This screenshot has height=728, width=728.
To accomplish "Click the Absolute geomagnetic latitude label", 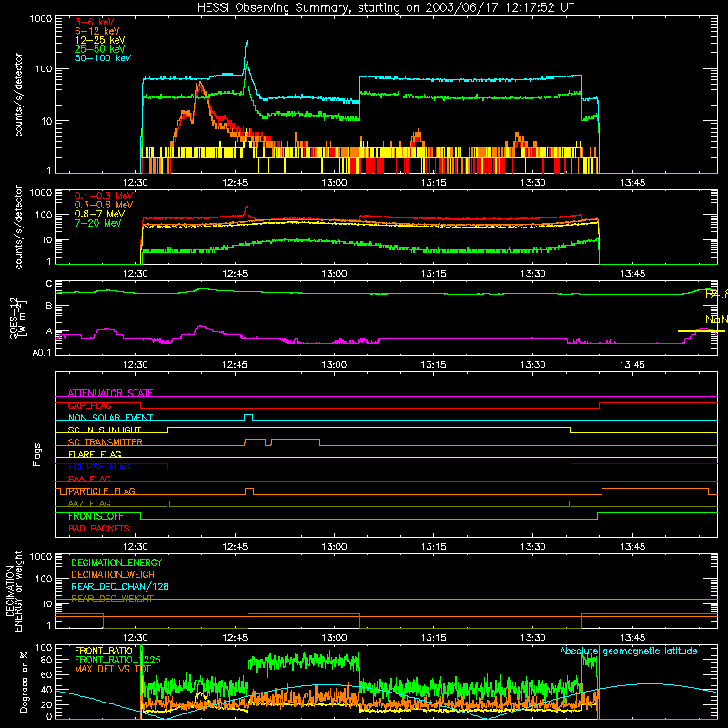I will 629,651.
